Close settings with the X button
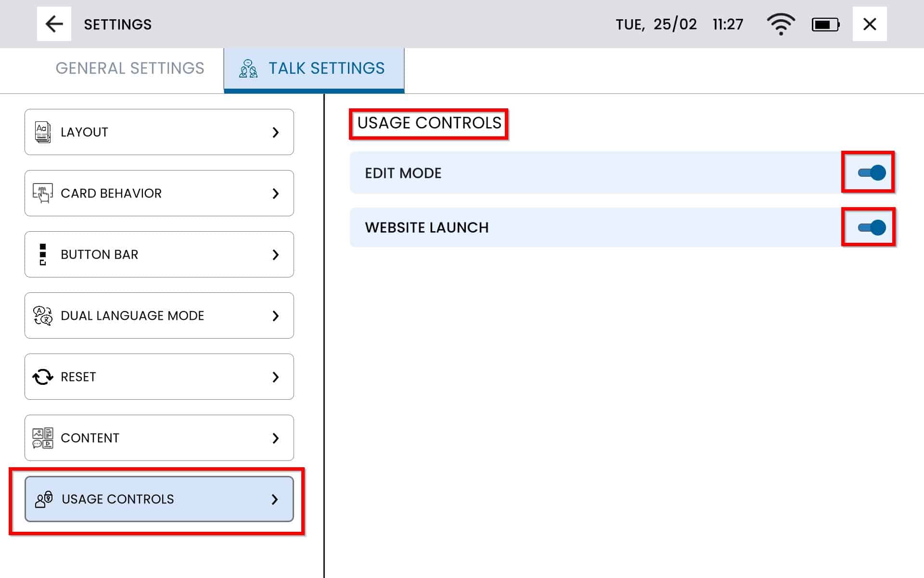 point(869,24)
